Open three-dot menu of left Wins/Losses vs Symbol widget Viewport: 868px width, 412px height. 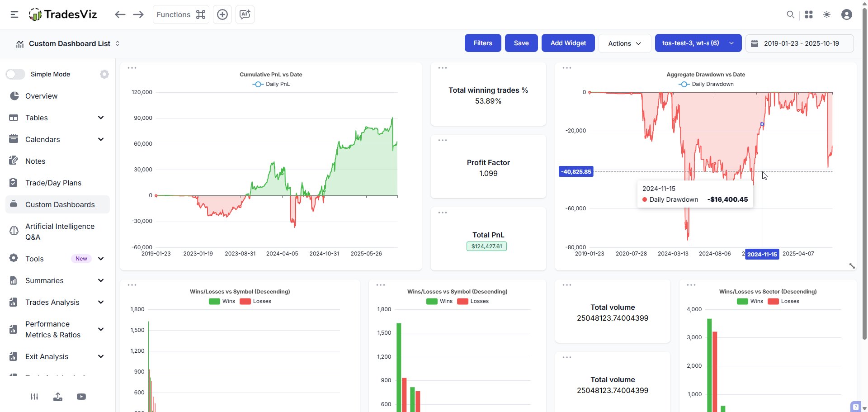(x=132, y=285)
